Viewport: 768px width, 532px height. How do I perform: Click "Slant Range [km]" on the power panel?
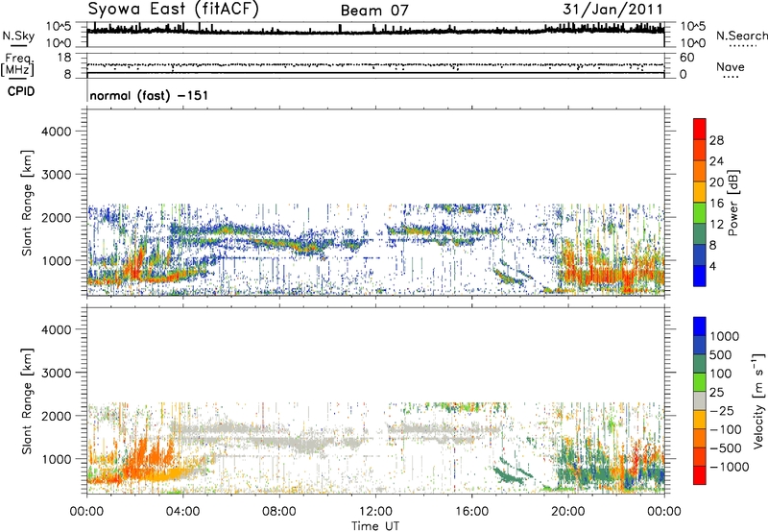(27, 203)
